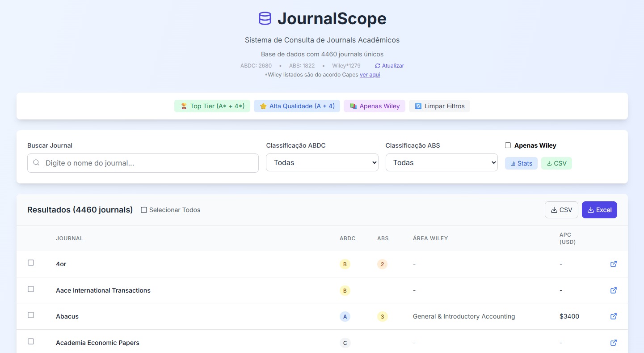
Task: Click the ABS: 1822 count text
Action: (x=302, y=66)
